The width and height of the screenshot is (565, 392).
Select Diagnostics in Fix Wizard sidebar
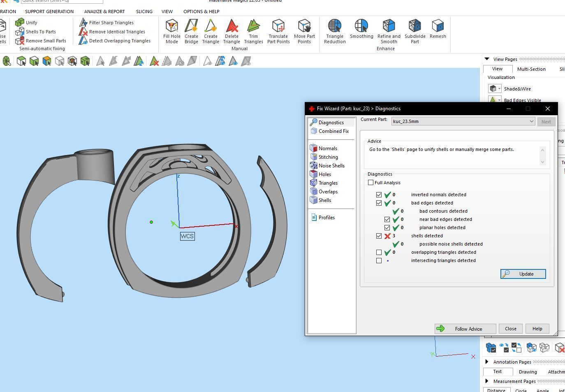click(x=331, y=123)
